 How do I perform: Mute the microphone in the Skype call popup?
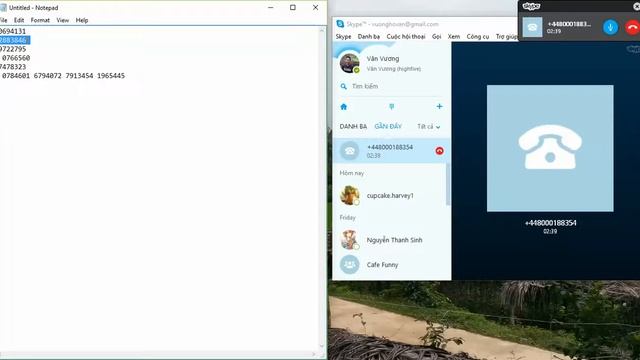click(x=610, y=27)
